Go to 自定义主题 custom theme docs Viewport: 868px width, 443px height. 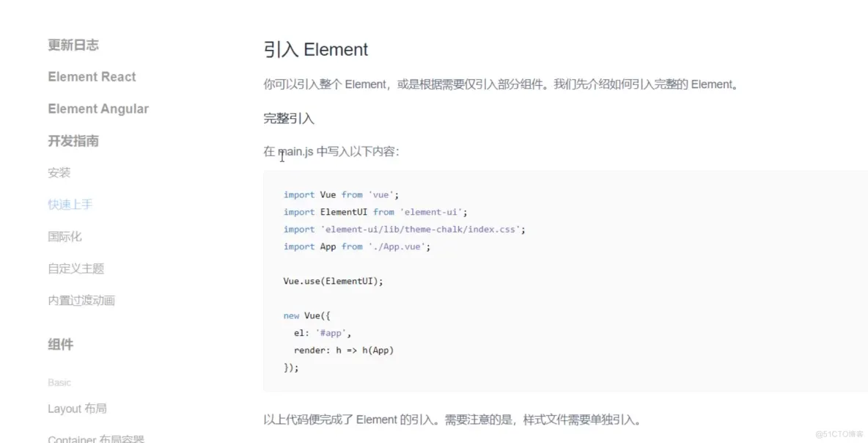click(76, 268)
